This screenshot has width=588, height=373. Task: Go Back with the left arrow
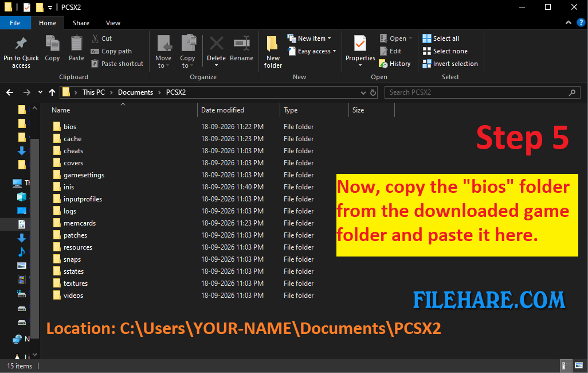(10, 92)
